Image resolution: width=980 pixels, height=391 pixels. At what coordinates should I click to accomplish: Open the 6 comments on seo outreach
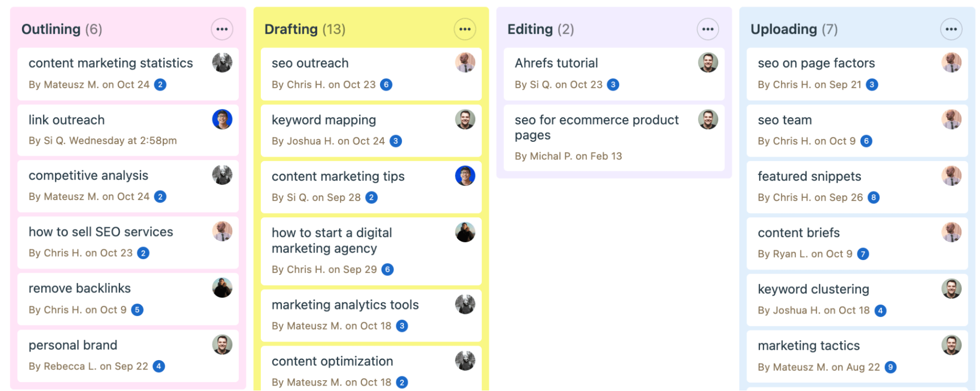[x=387, y=84]
